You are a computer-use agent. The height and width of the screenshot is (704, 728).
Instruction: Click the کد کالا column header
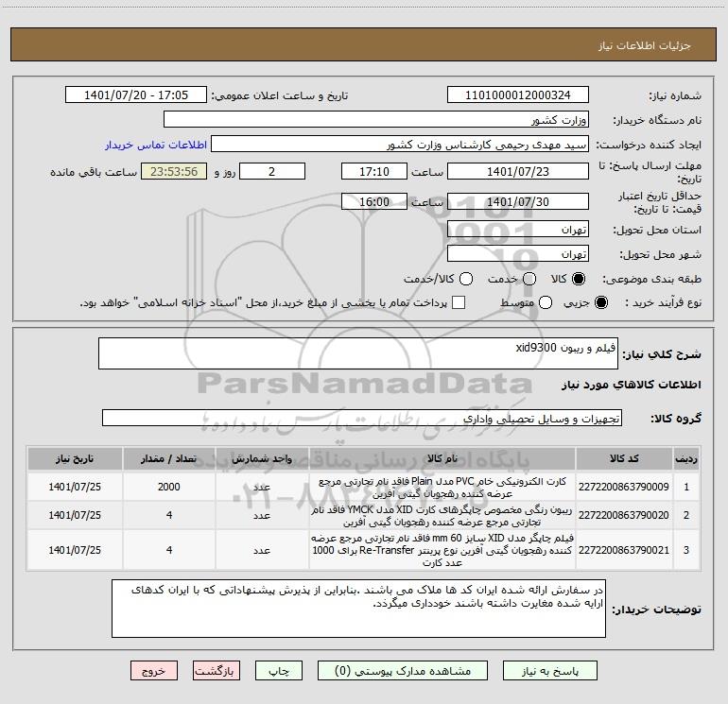point(624,458)
